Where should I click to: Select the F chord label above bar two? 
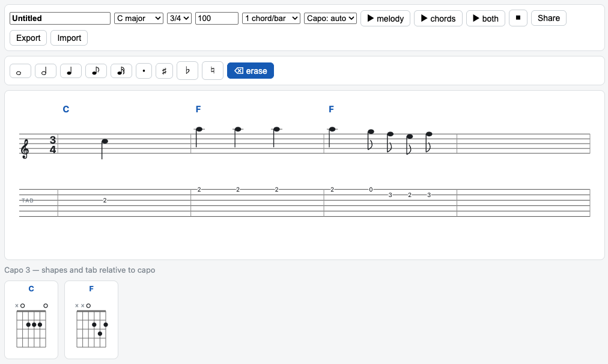198,109
